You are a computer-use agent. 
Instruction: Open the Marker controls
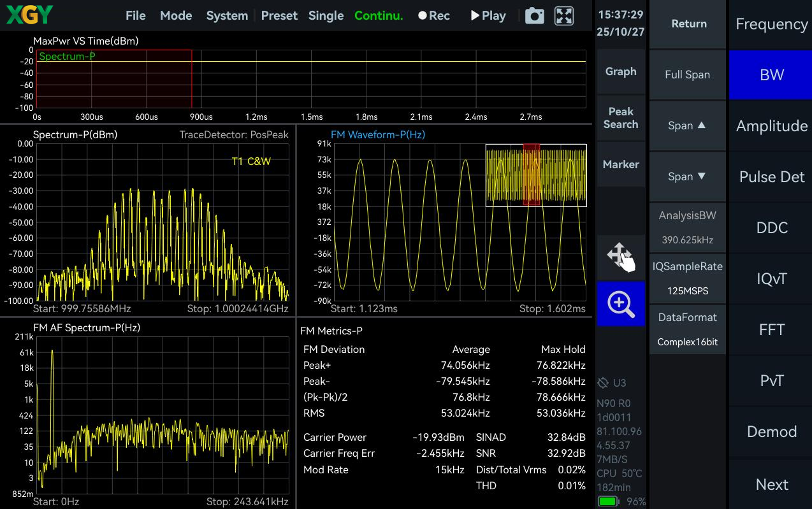pos(621,164)
